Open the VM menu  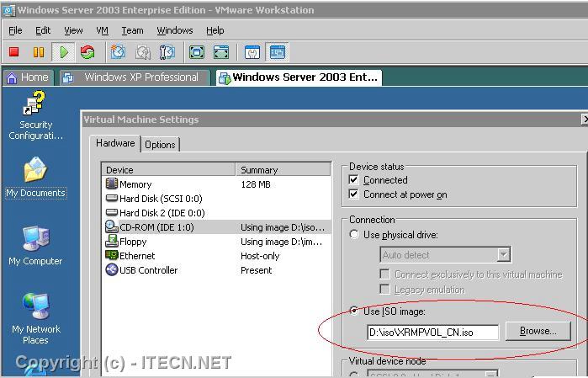(x=102, y=30)
